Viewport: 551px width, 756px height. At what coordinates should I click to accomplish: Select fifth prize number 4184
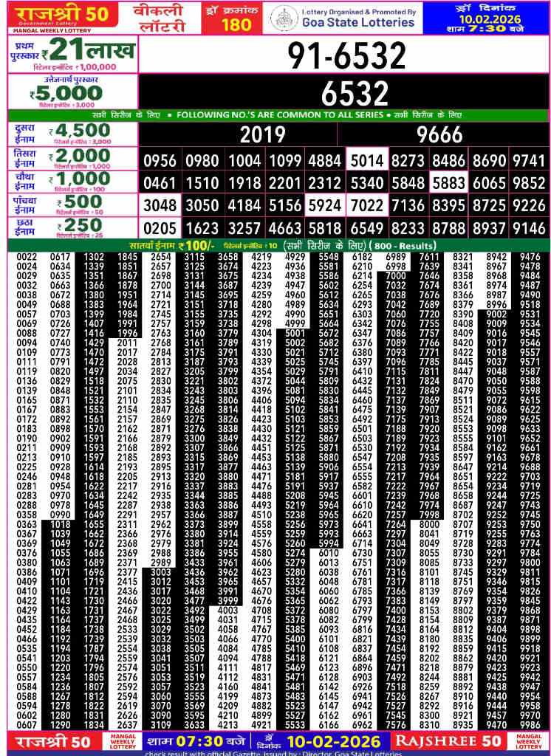point(244,207)
